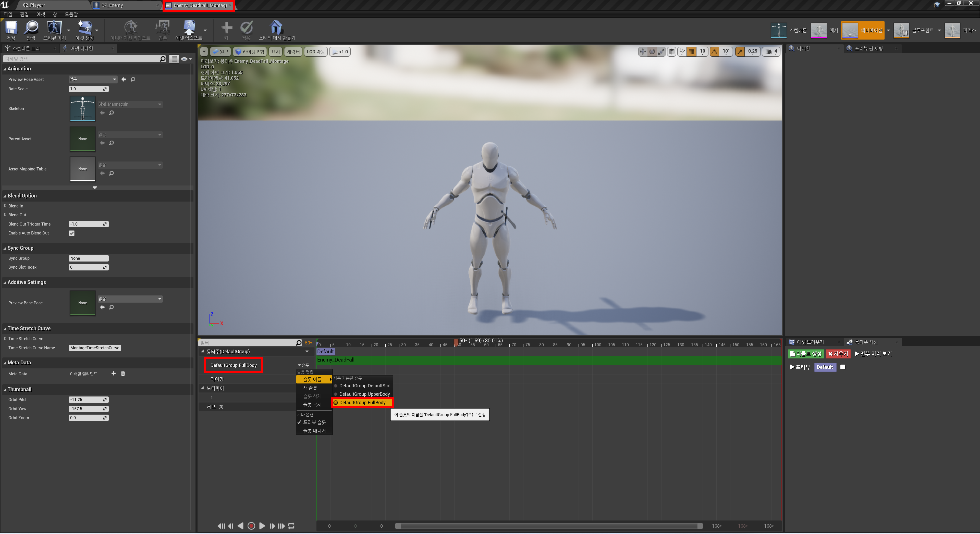Open the 편집 menu
This screenshot has width=980, height=534.
coord(24,15)
